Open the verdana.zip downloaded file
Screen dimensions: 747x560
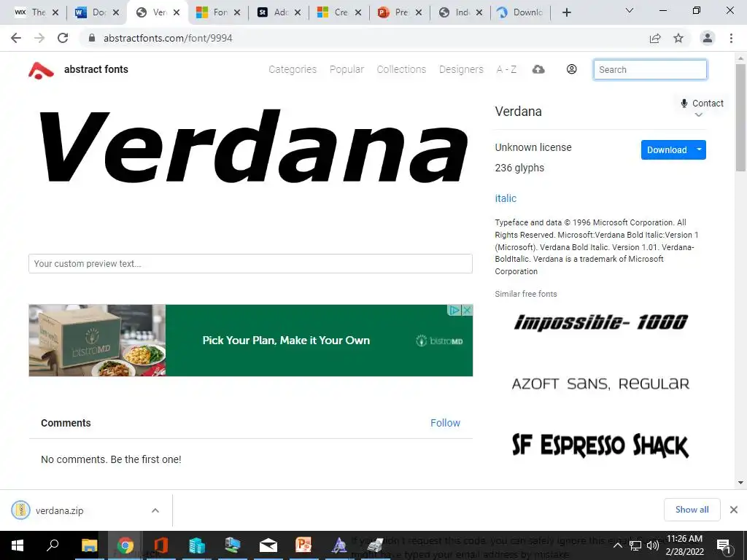point(60,510)
